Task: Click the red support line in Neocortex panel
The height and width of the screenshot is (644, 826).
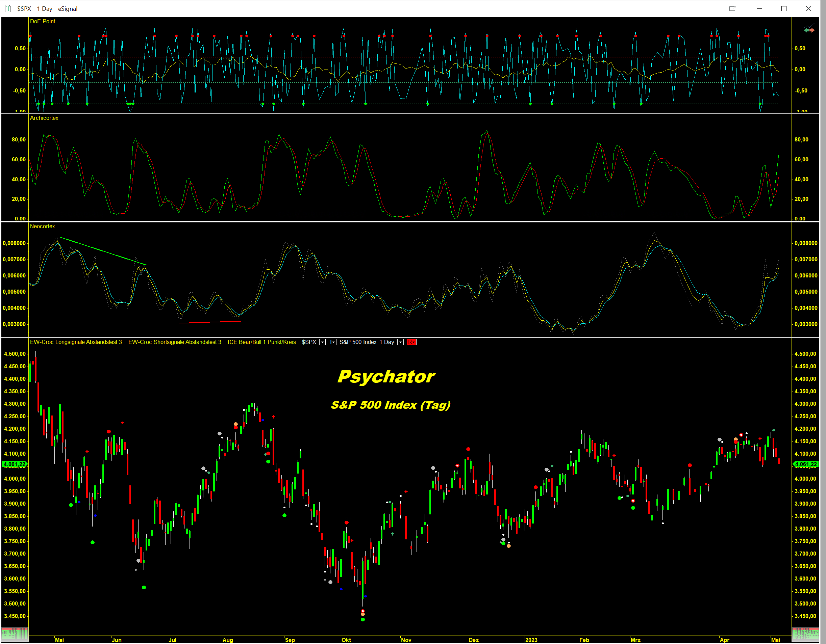Action: coord(209,322)
